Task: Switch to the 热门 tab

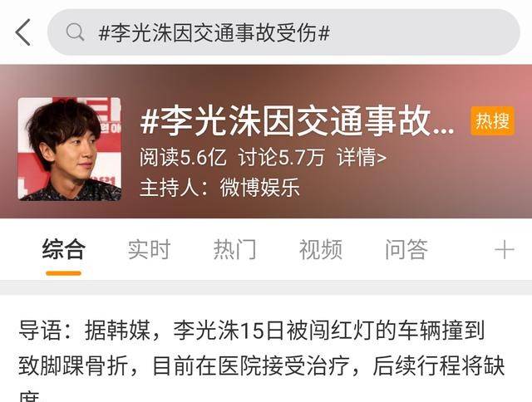Action: [x=234, y=249]
